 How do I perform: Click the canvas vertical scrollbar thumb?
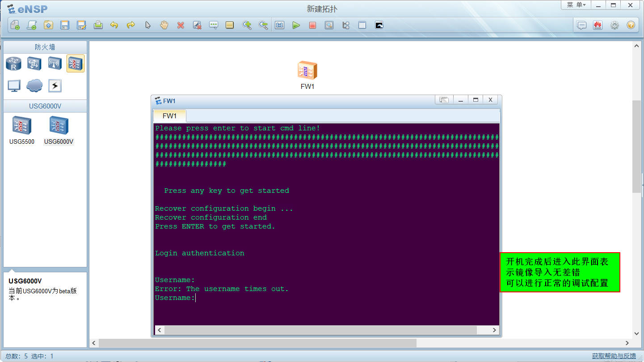click(x=636, y=146)
